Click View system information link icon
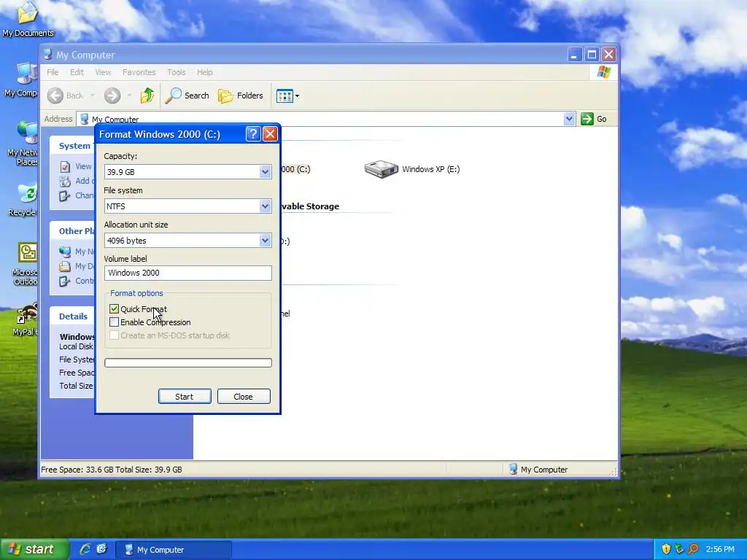Image resolution: width=747 pixels, height=560 pixels. (65, 167)
